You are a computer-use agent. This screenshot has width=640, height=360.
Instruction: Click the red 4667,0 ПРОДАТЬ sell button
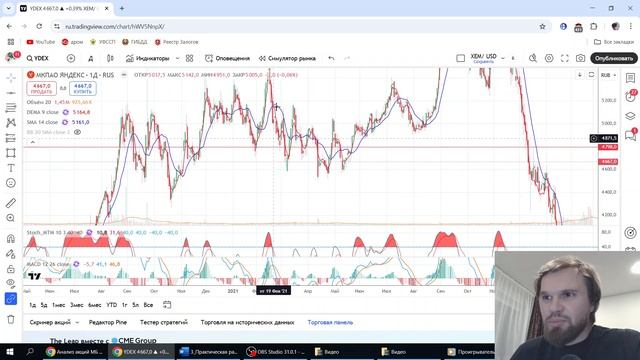[42, 89]
